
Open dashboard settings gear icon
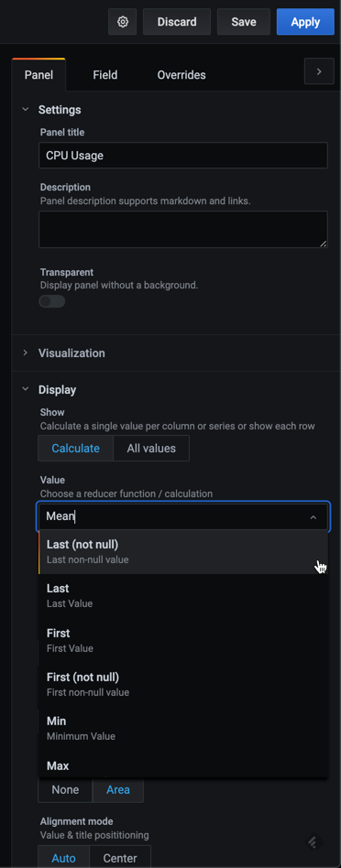123,22
